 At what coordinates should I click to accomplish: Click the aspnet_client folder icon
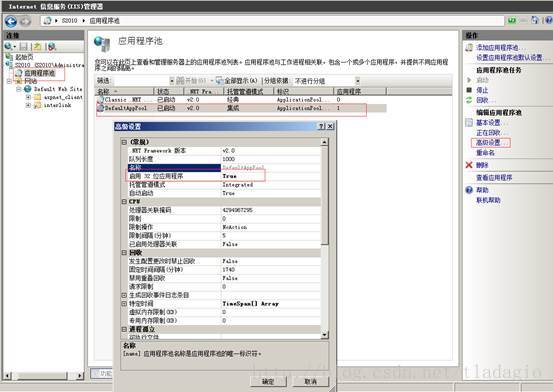coord(37,97)
